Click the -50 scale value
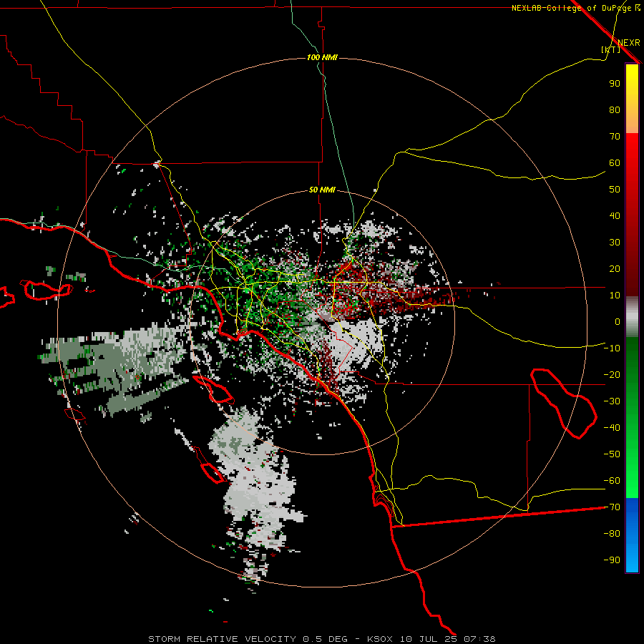This screenshot has height=644, width=644. [x=612, y=454]
